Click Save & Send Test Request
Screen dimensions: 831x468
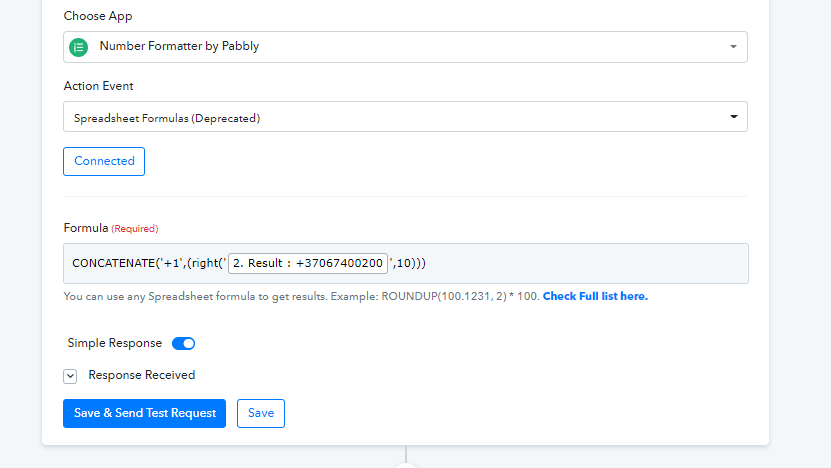[x=144, y=413]
